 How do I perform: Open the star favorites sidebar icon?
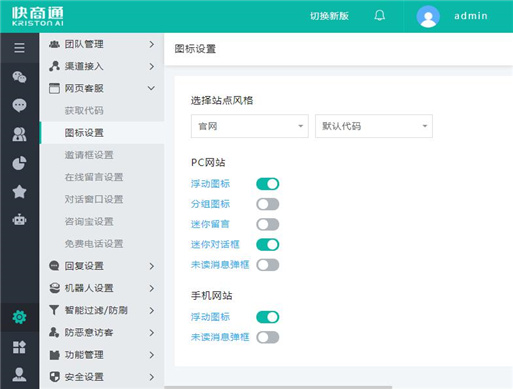19,192
